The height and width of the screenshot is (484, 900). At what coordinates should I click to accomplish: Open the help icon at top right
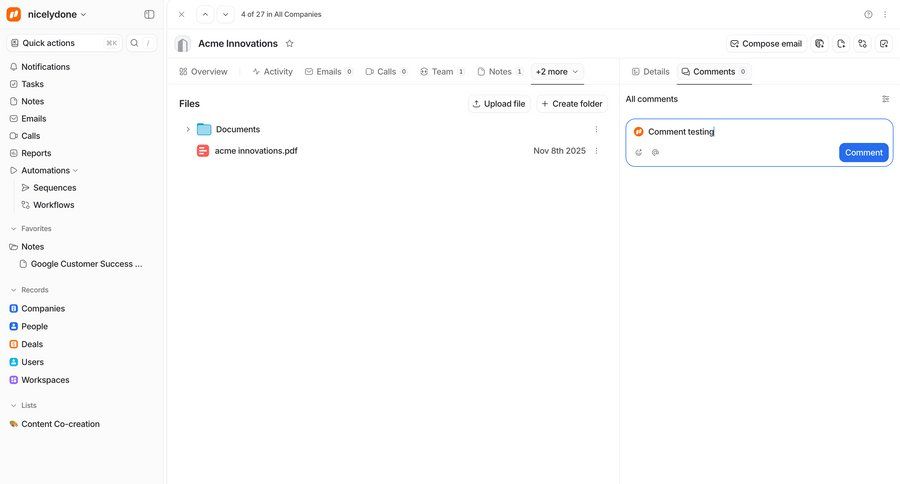(x=868, y=15)
